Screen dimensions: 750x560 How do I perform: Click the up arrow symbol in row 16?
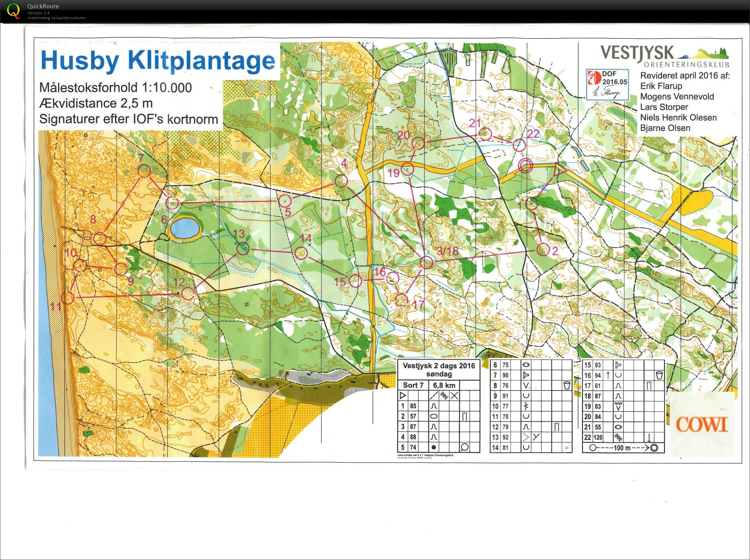click(x=608, y=375)
